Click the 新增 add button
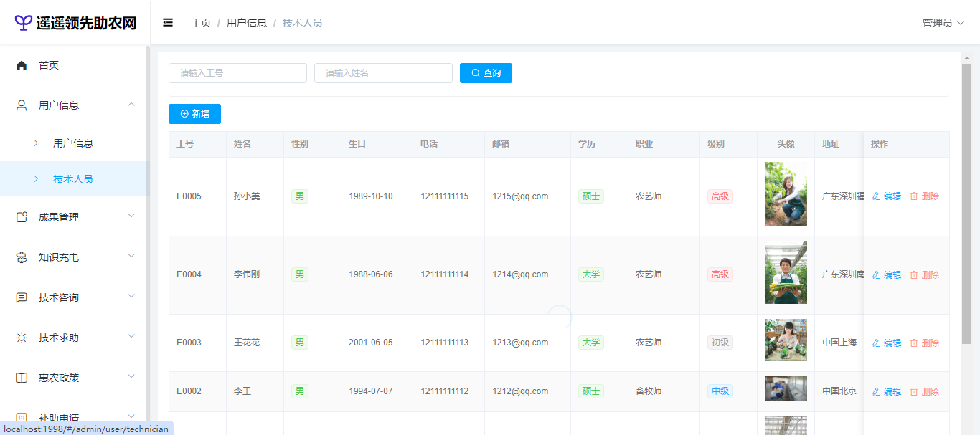This screenshot has height=435, width=980. click(194, 114)
